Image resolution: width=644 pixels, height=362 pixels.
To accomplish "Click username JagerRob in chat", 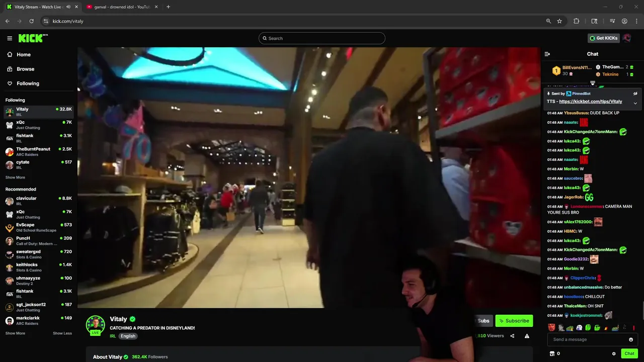I will click(x=573, y=197).
